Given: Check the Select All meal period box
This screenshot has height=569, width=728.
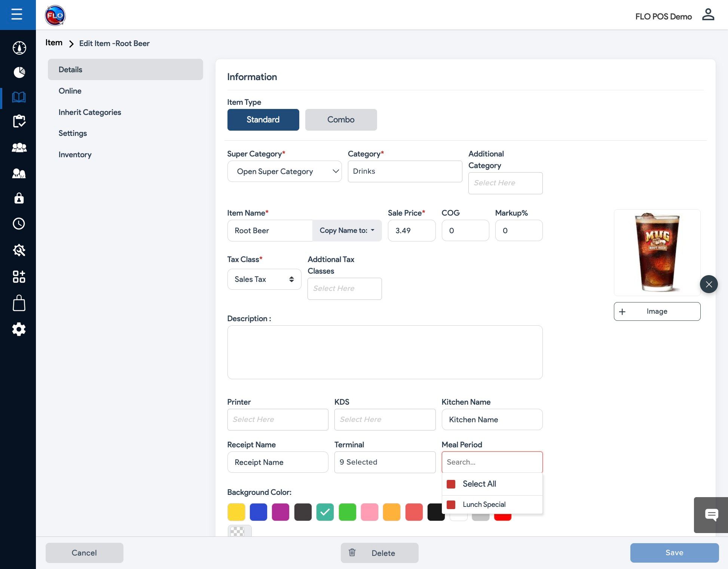Looking at the screenshot, I should coord(451,484).
